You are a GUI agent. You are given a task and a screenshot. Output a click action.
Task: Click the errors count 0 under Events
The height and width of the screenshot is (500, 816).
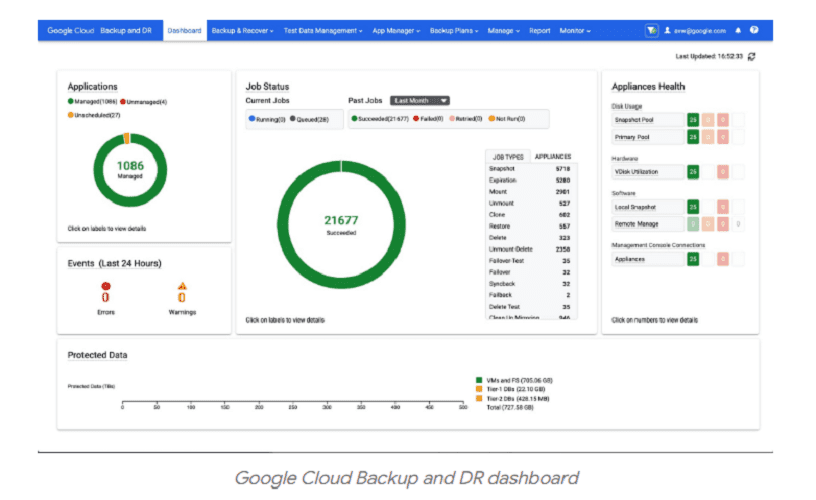(106, 298)
